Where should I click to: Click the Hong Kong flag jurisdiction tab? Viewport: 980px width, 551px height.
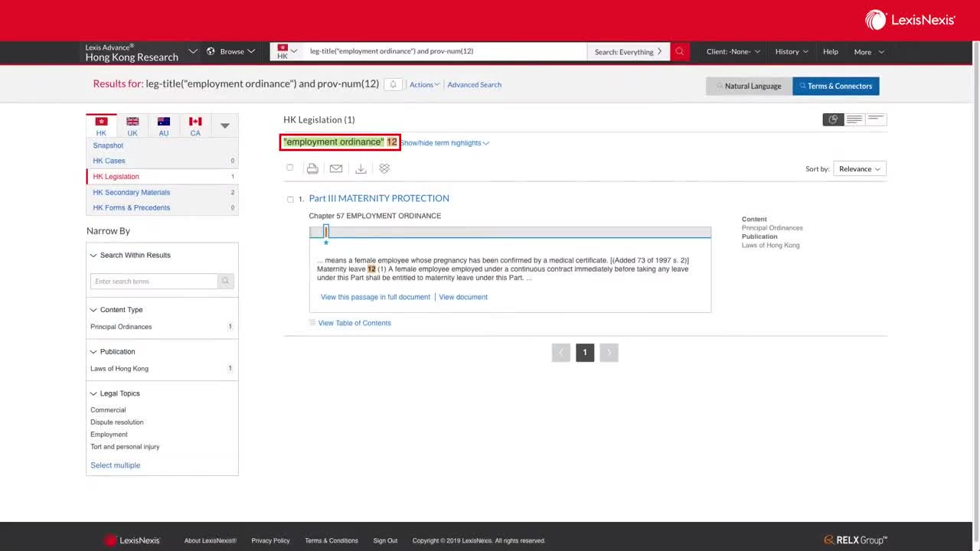click(101, 126)
